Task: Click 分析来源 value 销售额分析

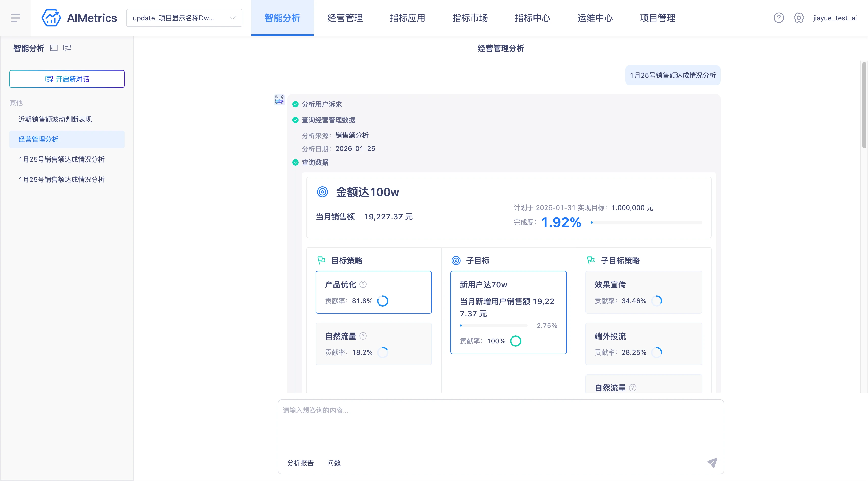Action: 352,135
